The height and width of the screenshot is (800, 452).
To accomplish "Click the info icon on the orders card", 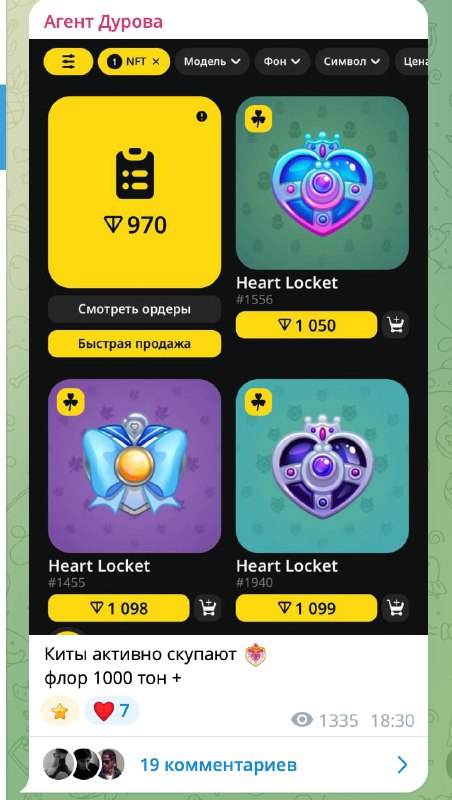I will click(202, 117).
